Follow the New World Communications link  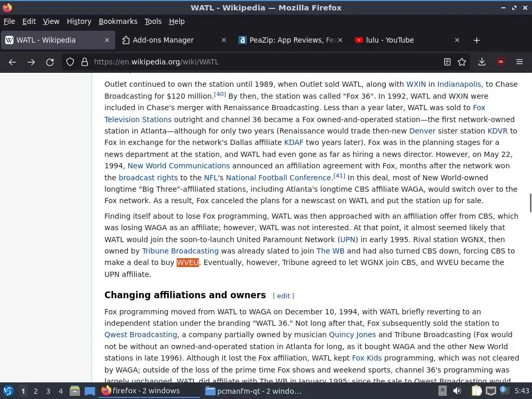[179, 166]
